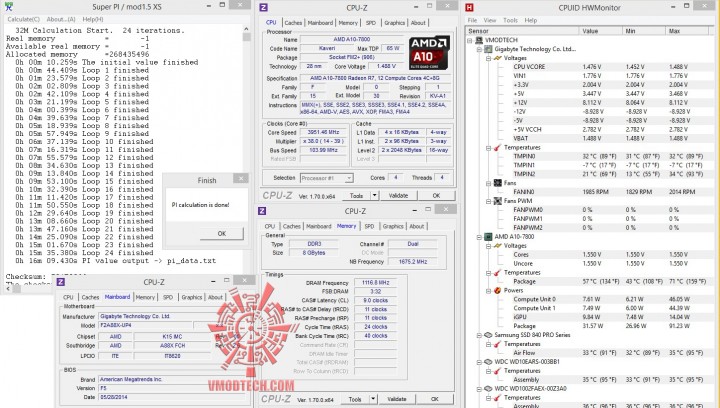
Task: Collapse the Gigabyte Technology Co. Ltd node
Action: pos(479,49)
